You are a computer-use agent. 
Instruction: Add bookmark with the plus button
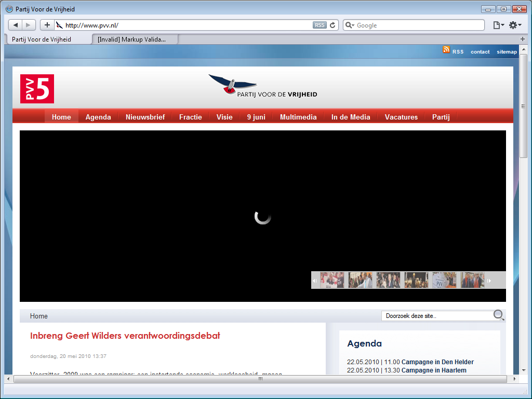(47, 25)
